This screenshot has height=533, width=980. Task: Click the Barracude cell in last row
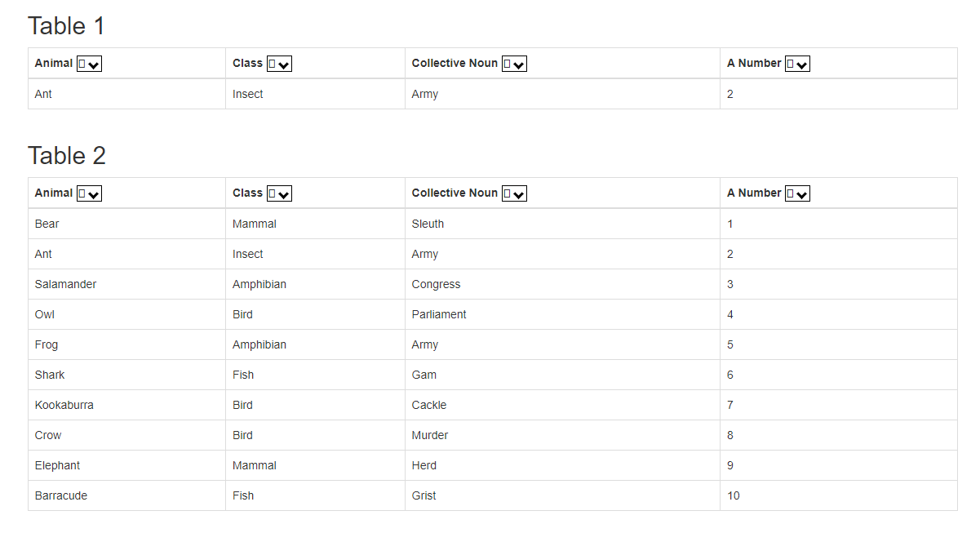point(61,495)
